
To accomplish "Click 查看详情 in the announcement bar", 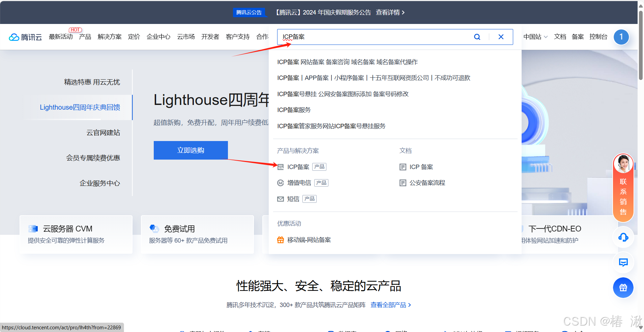I will (x=390, y=12).
